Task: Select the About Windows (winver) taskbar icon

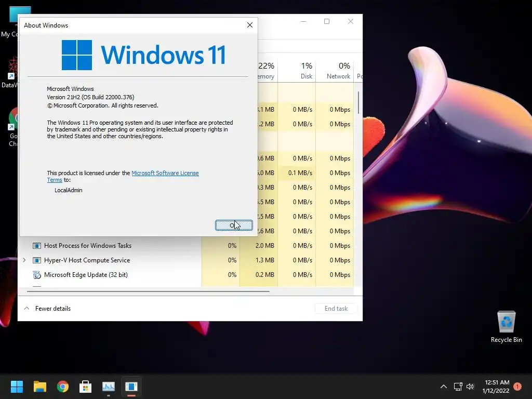Action: pyautogui.click(x=131, y=387)
